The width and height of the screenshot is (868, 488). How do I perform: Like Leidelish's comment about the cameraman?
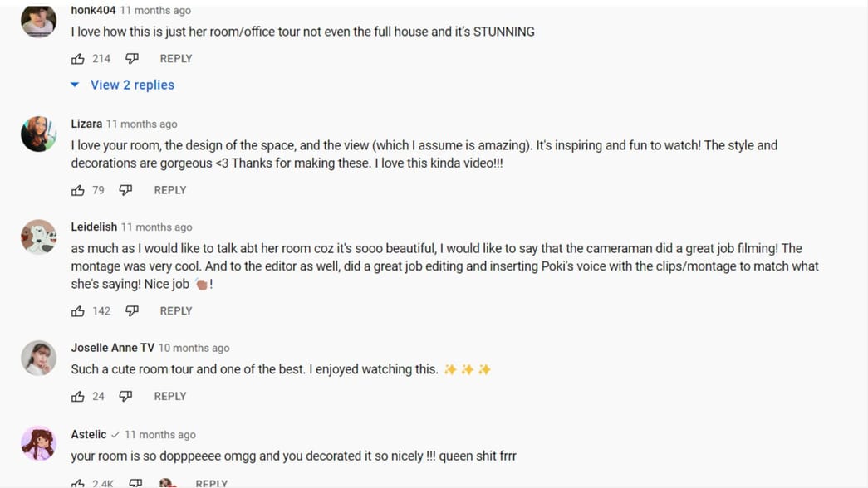point(78,311)
